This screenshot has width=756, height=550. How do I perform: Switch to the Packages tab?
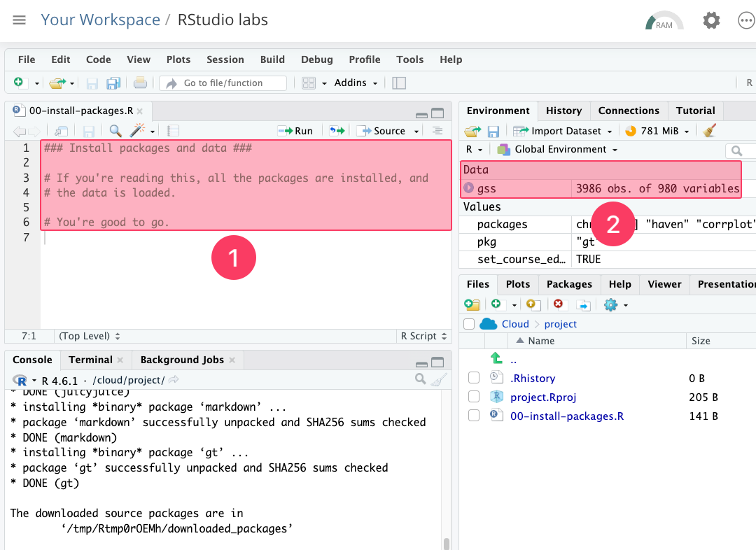click(569, 284)
